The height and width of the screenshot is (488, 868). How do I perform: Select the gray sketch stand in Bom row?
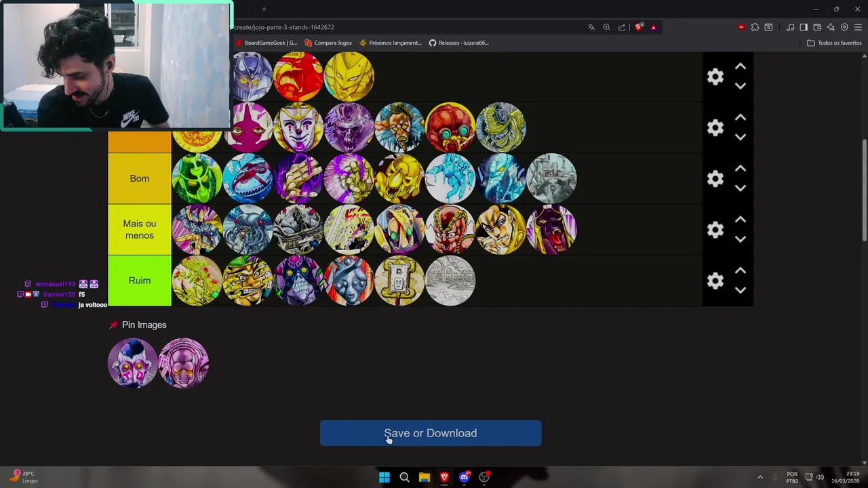(x=551, y=178)
